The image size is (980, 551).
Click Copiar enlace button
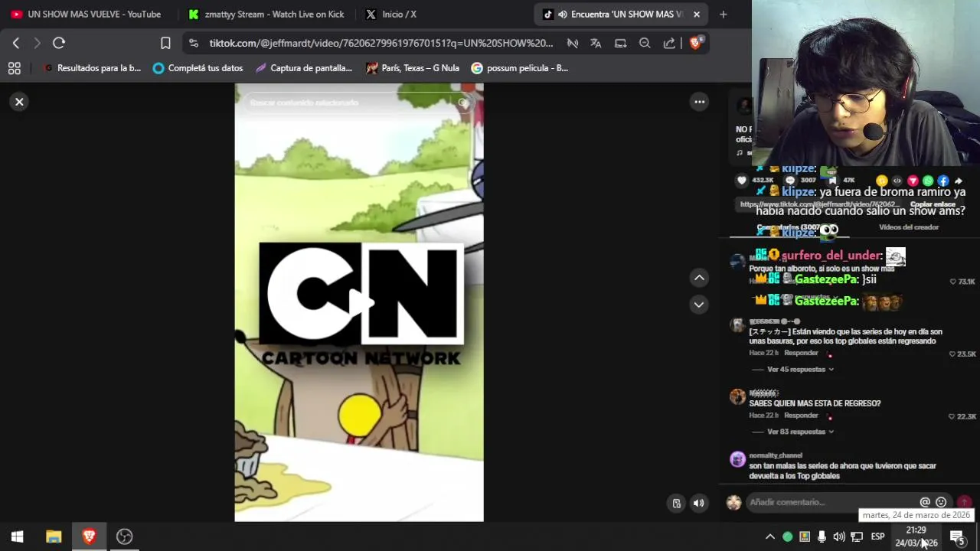933,204
